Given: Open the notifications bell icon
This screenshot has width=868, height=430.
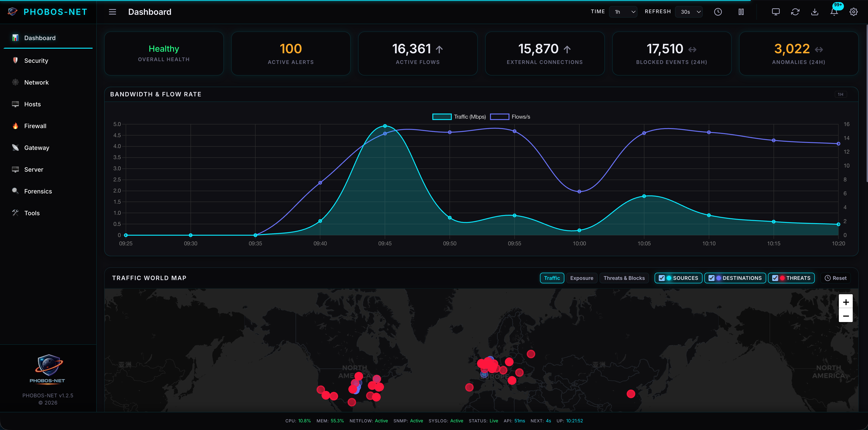Looking at the screenshot, I should click(x=834, y=12).
